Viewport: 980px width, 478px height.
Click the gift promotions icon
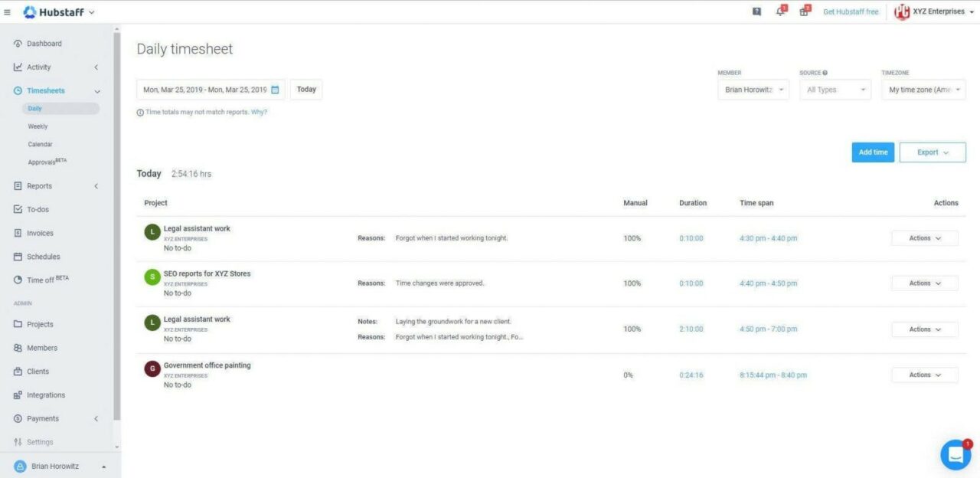coord(803,11)
